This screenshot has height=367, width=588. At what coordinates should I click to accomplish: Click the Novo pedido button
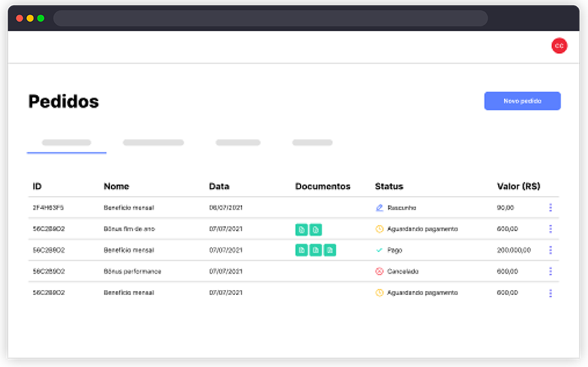[x=522, y=101]
